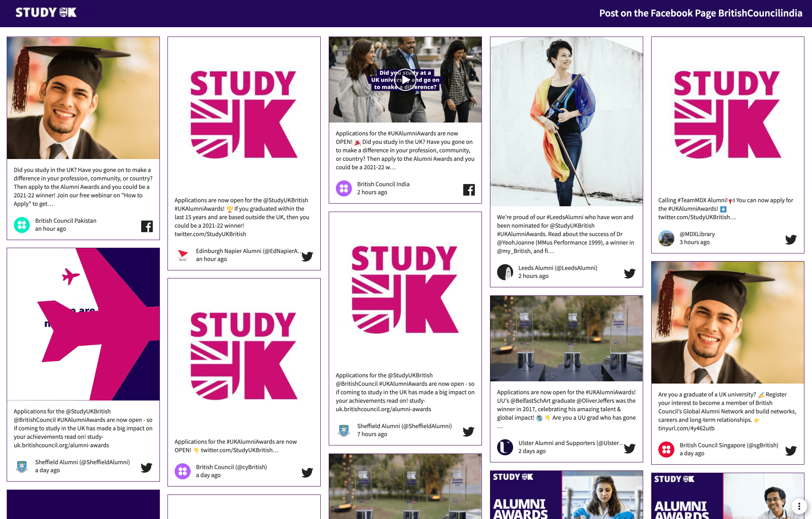
Task: Open @MDXLibrary author name
Action: 697,234
